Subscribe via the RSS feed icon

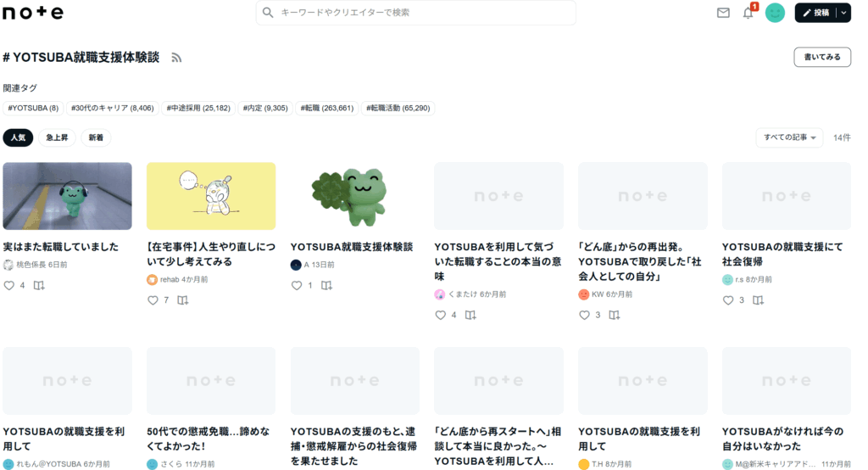176,58
